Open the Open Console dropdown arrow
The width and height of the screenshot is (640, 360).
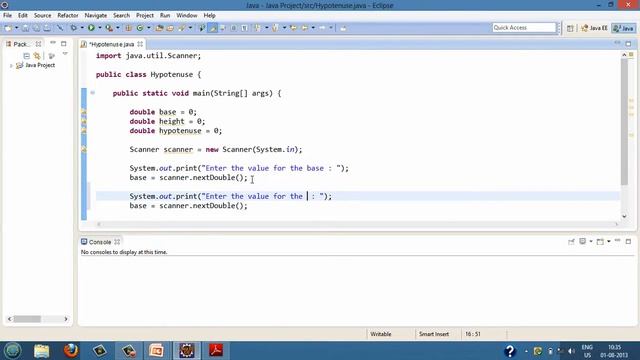(x=609, y=242)
